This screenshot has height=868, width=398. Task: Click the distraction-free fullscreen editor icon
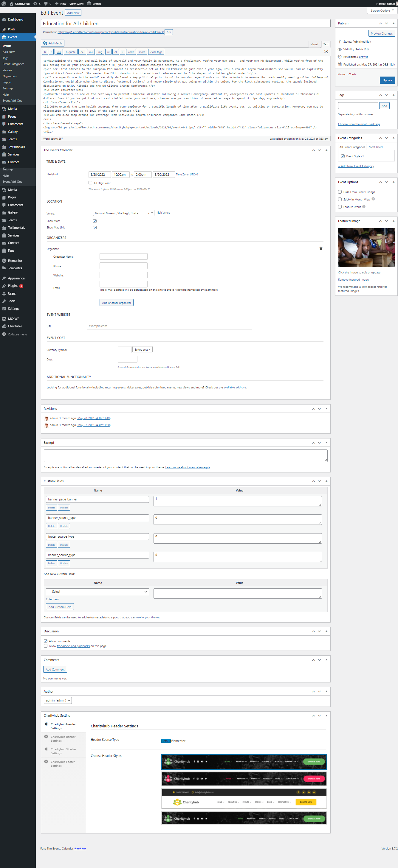click(326, 52)
